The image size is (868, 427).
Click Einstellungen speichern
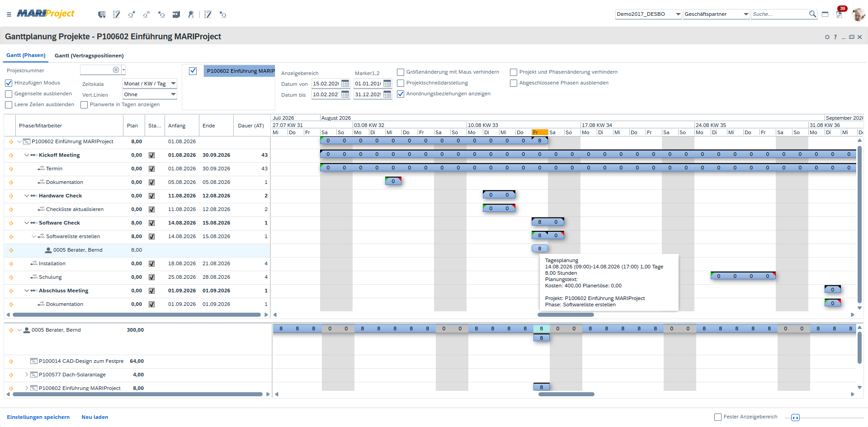click(38, 417)
